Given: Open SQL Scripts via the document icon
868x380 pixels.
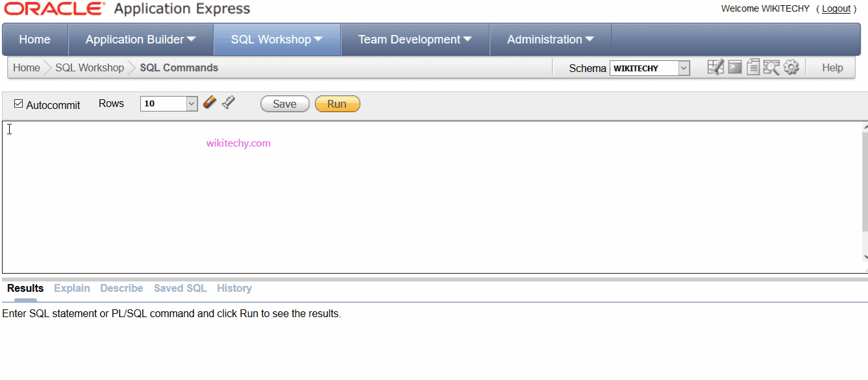Looking at the screenshot, I should pos(753,66).
